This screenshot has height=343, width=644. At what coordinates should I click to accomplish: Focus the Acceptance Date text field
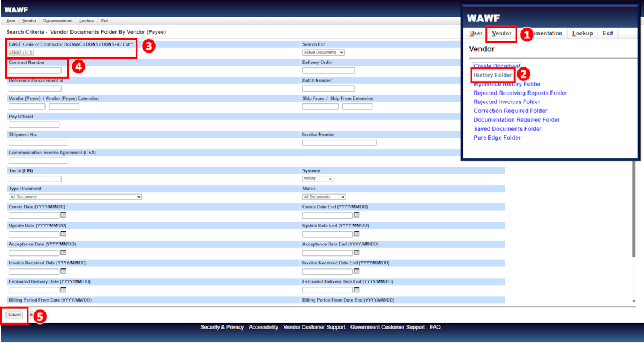pyautogui.click(x=34, y=253)
